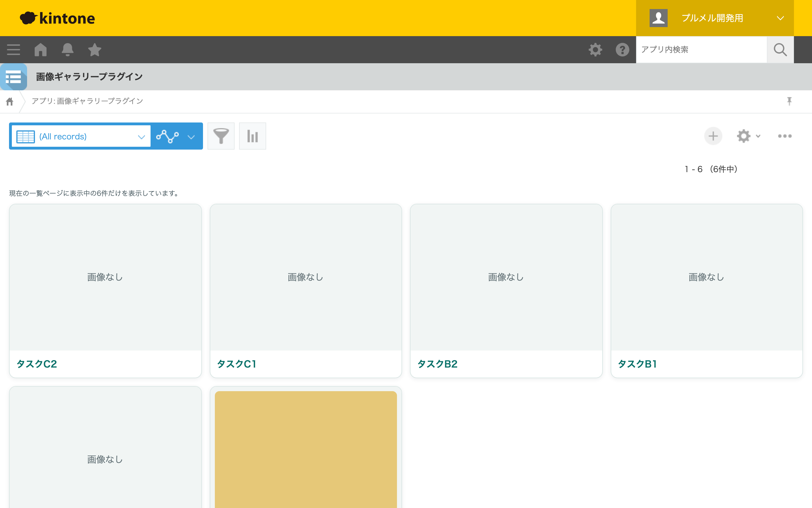Click the 画像ギャラリープラグイン app title
Screen dimensions: 812x508
pyautogui.click(x=89, y=77)
